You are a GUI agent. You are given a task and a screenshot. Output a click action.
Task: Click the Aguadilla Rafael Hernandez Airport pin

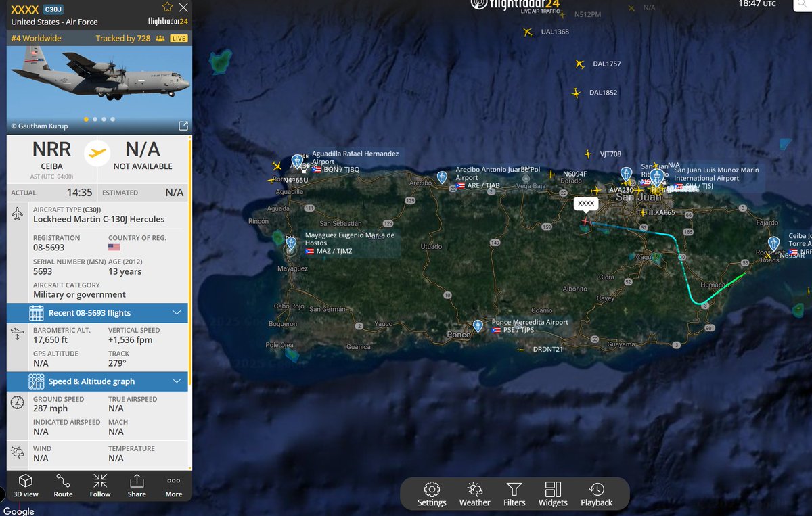pos(297,160)
